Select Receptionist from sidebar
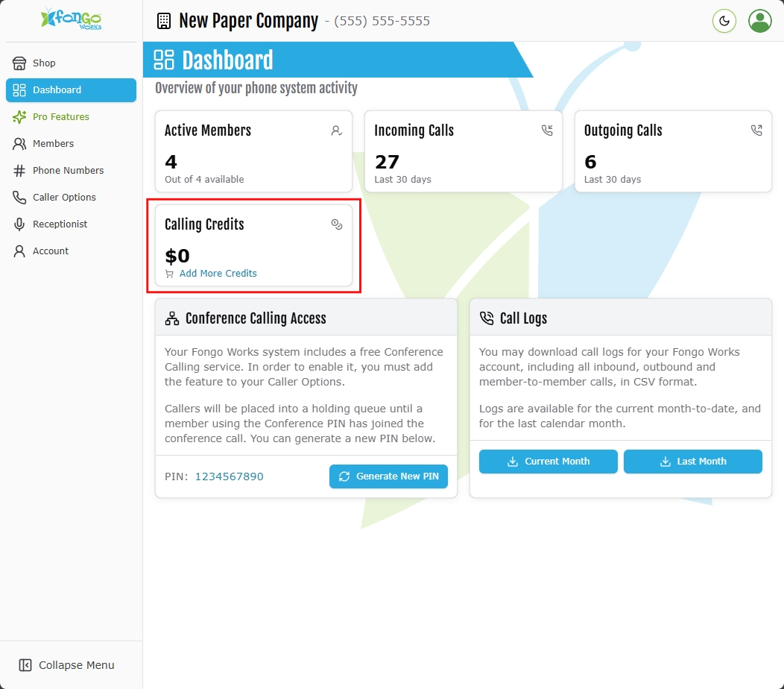This screenshot has width=784, height=689. point(60,224)
